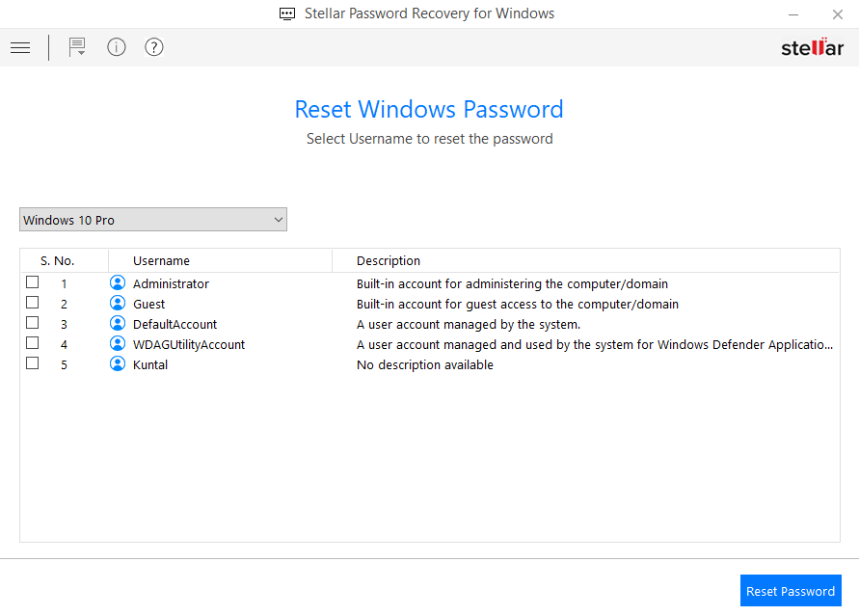
Task: Open the help question mark icon
Action: point(154,47)
